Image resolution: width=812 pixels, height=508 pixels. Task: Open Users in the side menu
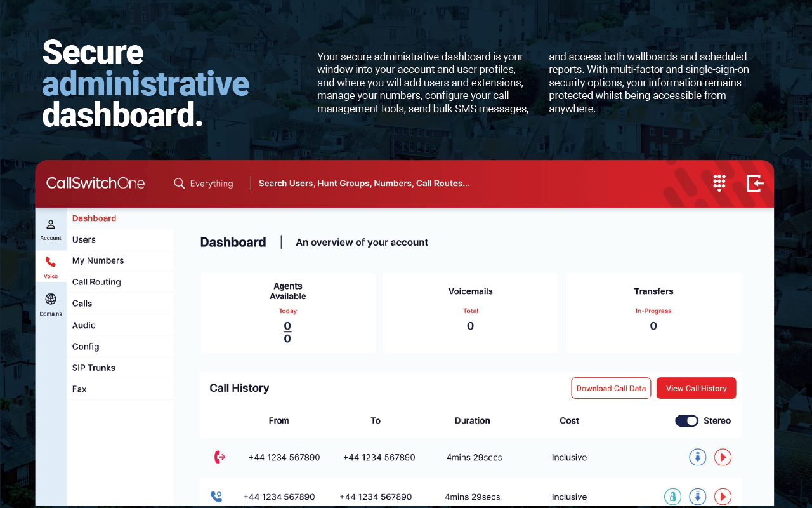pyautogui.click(x=84, y=240)
